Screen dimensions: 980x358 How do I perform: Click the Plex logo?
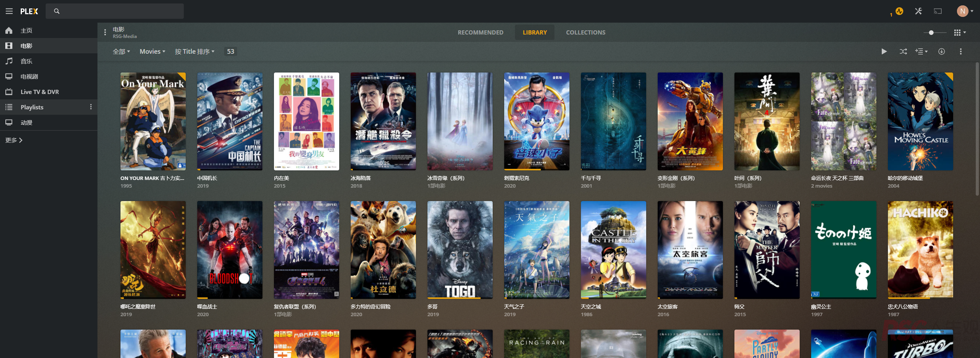click(x=29, y=11)
